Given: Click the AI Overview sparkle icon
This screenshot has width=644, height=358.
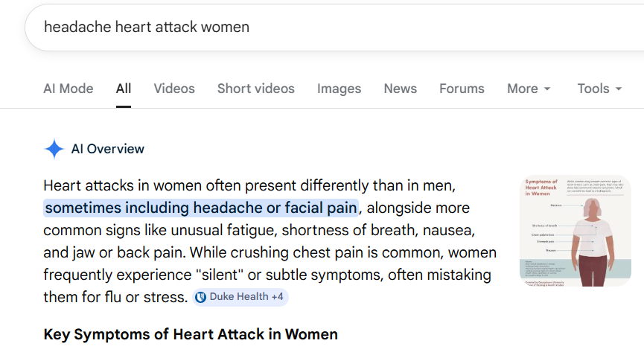Looking at the screenshot, I should point(54,149).
